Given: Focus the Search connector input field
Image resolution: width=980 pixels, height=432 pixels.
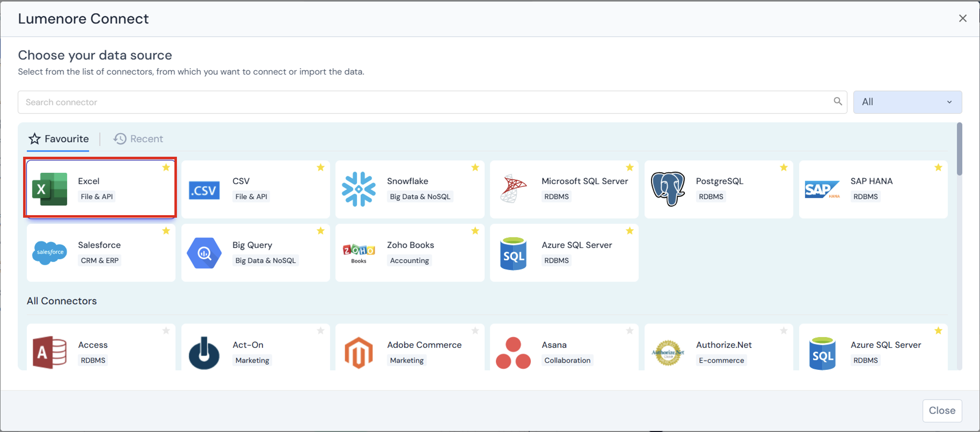Looking at the screenshot, I should point(424,102).
